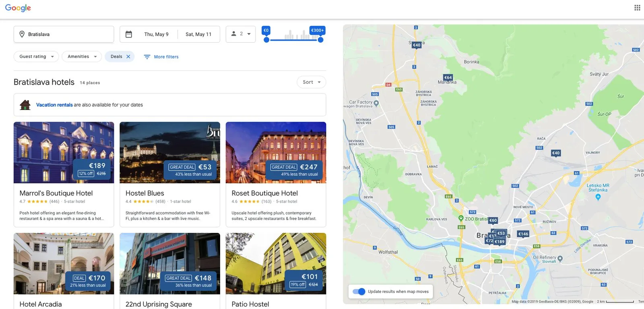
Task: Toggle Update results when map moves
Action: pyautogui.click(x=359, y=292)
